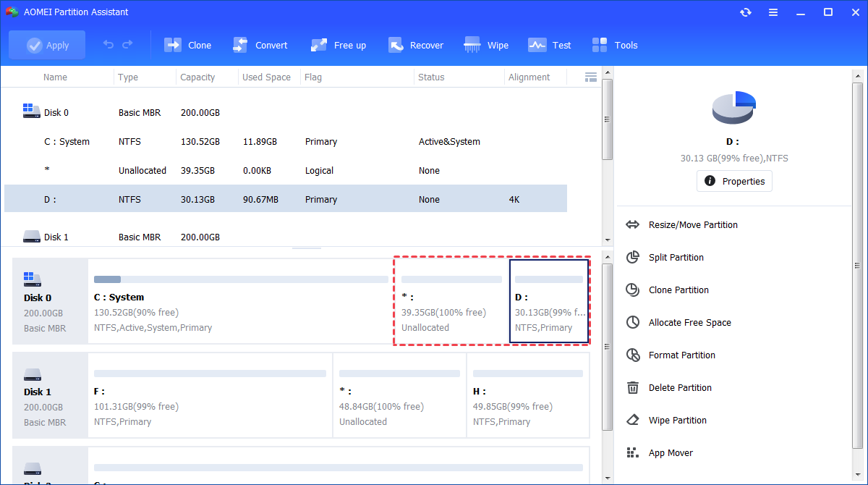Image resolution: width=868 pixels, height=485 pixels.
Task: Click the Split Partition icon
Action: coord(633,257)
